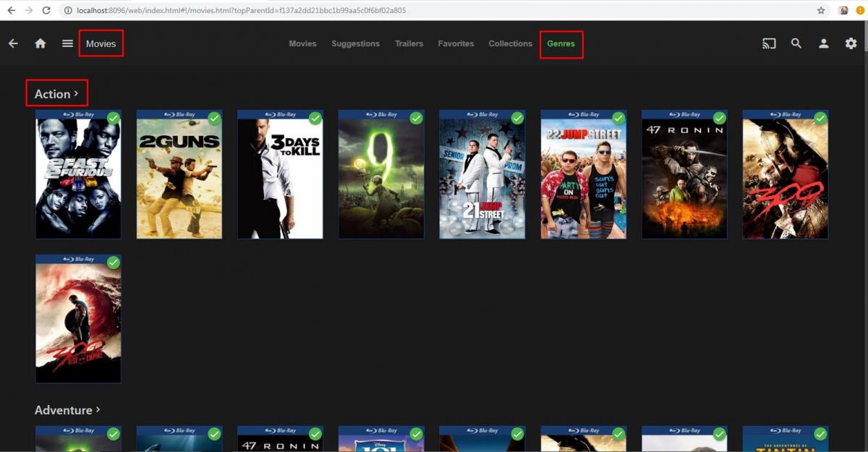The width and height of the screenshot is (868, 452).
Task: Expand the Action genre chevron
Action: tap(76, 93)
